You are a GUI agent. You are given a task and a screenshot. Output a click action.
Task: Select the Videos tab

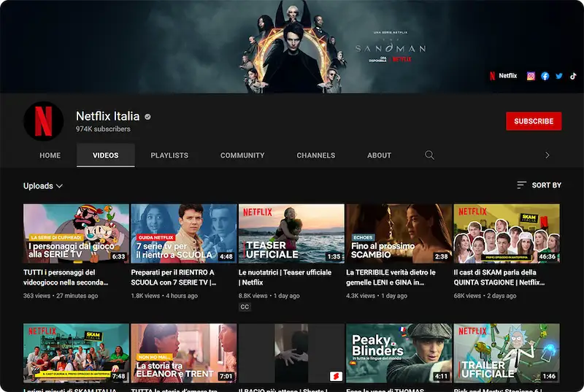coord(105,155)
